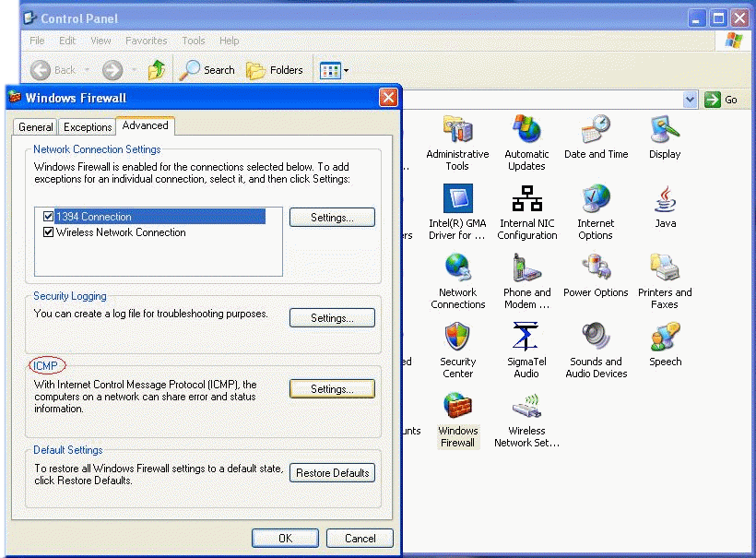Open Security Center
This screenshot has width=756, height=558.
[x=457, y=350]
